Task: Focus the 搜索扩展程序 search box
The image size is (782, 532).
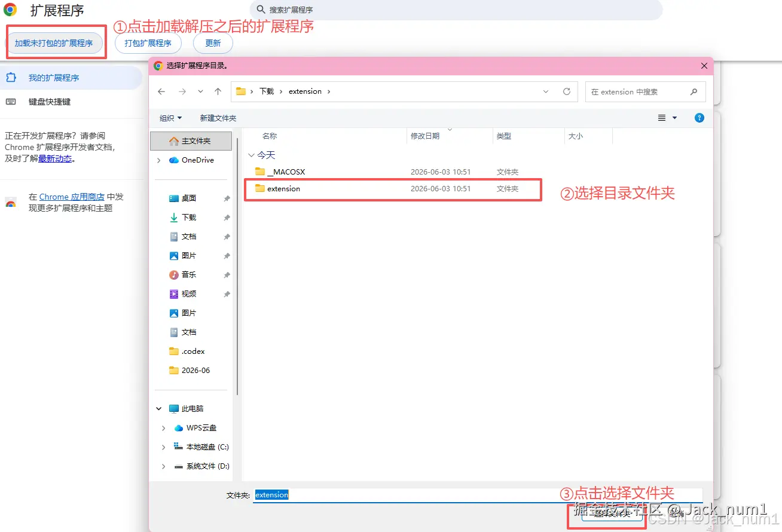Action: pos(456,10)
